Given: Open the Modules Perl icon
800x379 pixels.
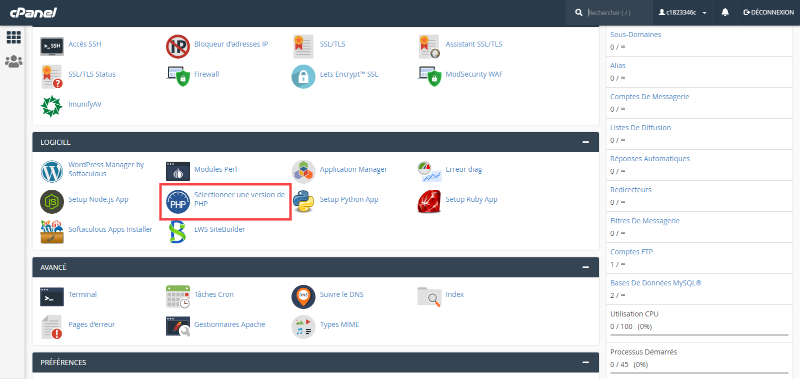Looking at the screenshot, I should [x=178, y=171].
